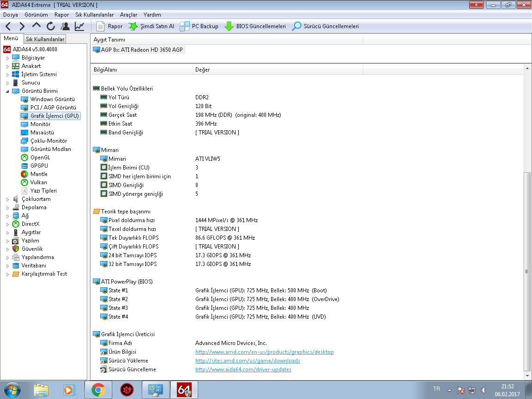Click the Veritabanı database icon
Image resolution: width=532 pixels, height=399 pixels.
(16, 266)
